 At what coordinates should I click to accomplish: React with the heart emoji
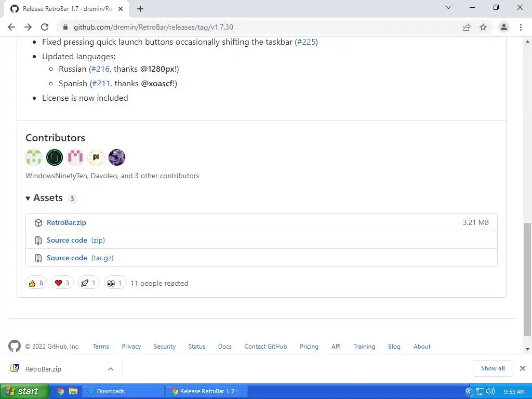tap(62, 283)
